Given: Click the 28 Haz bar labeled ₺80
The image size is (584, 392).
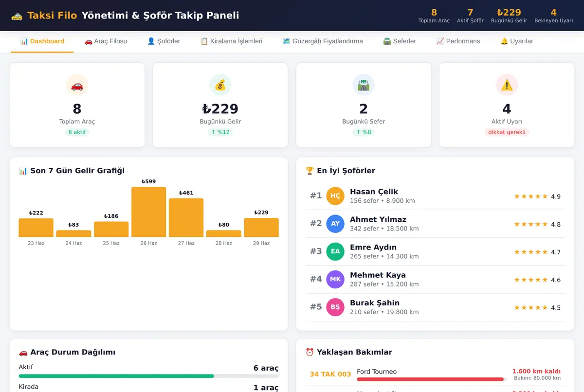Looking at the screenshot, I should [223, 233].
